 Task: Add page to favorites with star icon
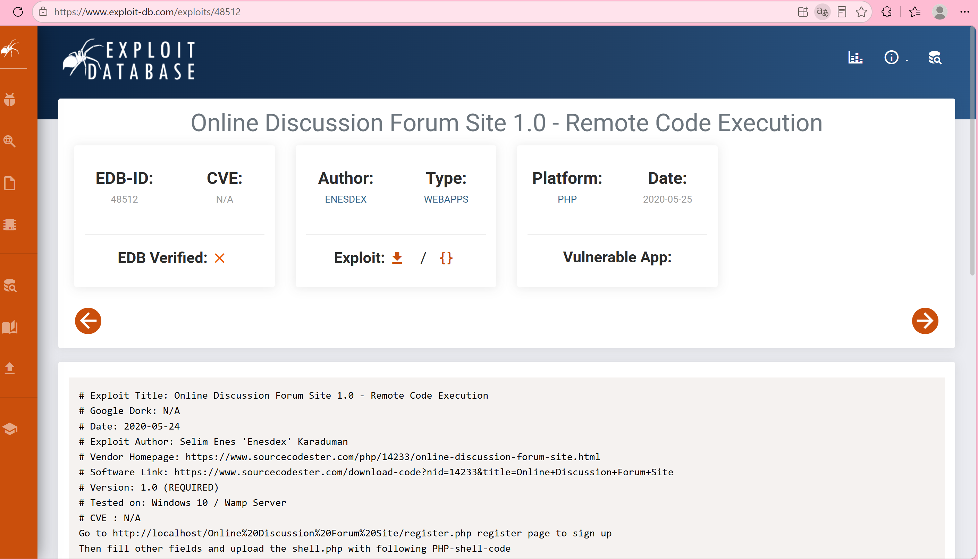pyautogui.click(x=861, y=12)
